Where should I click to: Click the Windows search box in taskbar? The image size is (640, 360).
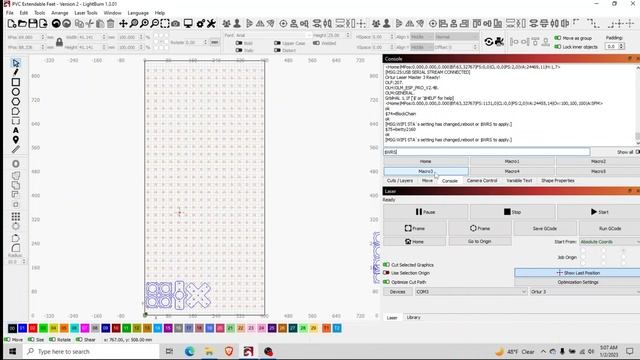click(x=91, y=351)
